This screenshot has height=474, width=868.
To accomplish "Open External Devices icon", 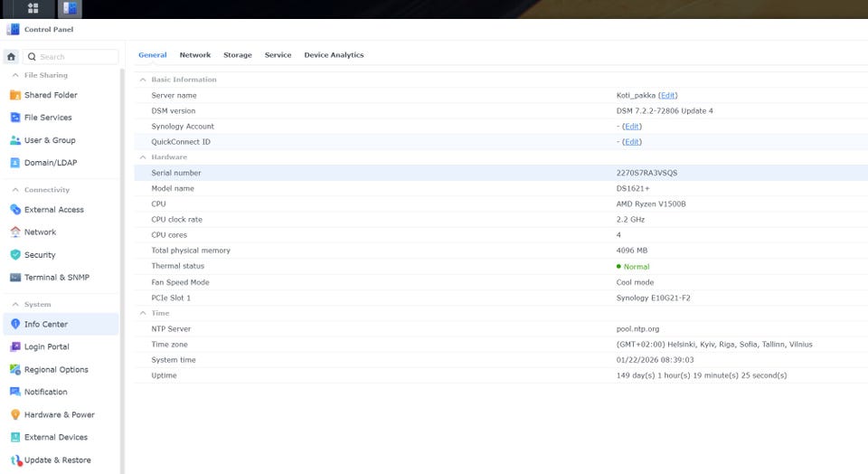I will 15,438.
